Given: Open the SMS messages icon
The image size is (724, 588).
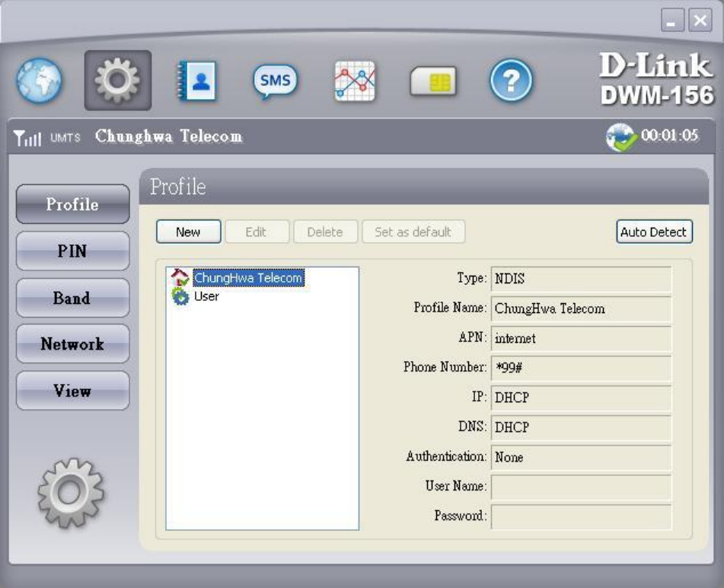Looking at the screenshot, I should point(275,81).
